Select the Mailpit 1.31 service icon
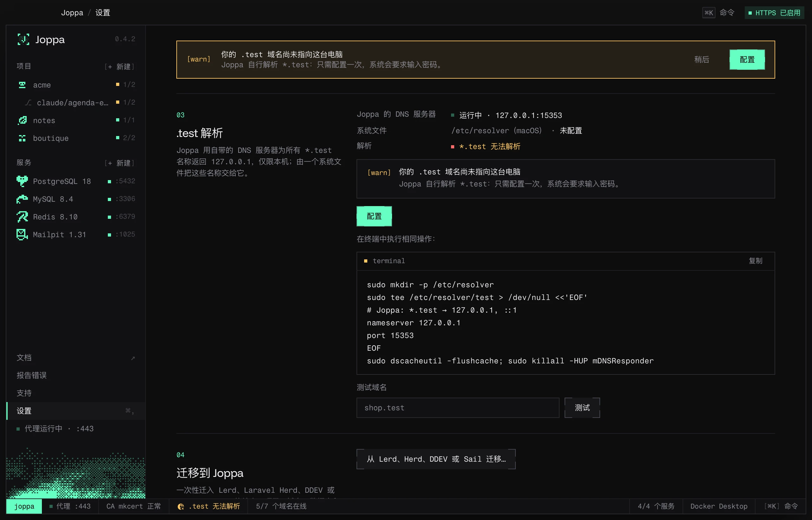 click(x=22, y=234)
